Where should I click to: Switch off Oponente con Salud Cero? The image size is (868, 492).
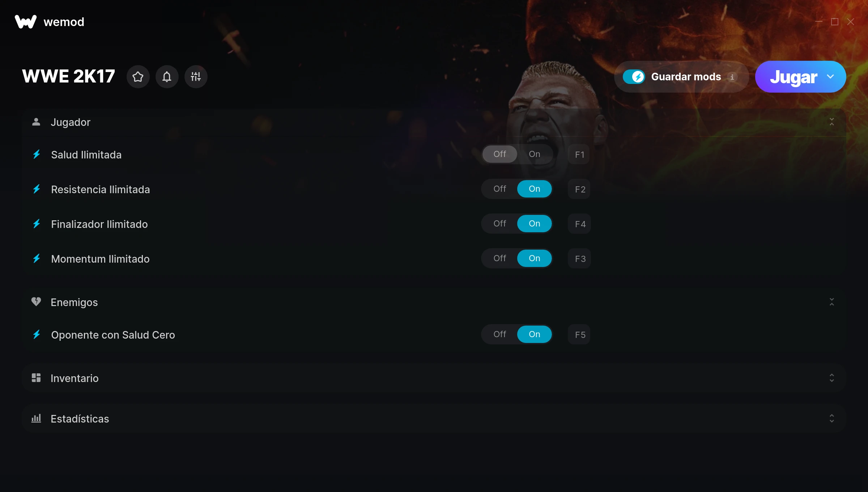[x=500, y=334]
